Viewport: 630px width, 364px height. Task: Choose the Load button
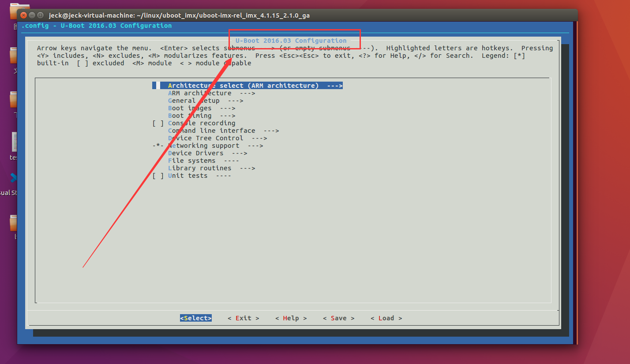[x=386, y=318]
